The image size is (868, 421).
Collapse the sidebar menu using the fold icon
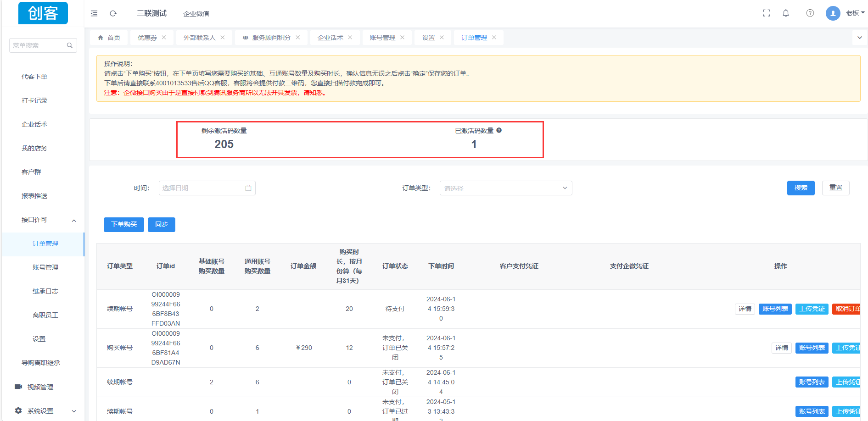[x=94, y=14]
